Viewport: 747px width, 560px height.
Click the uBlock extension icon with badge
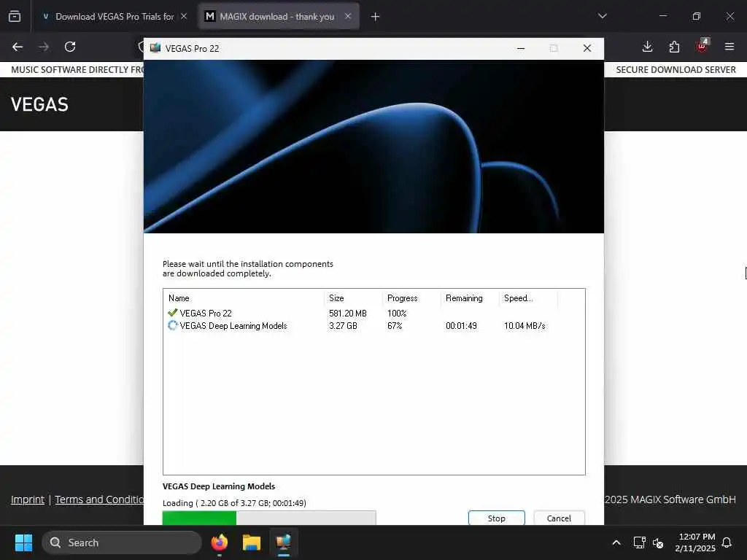[703, 46]
